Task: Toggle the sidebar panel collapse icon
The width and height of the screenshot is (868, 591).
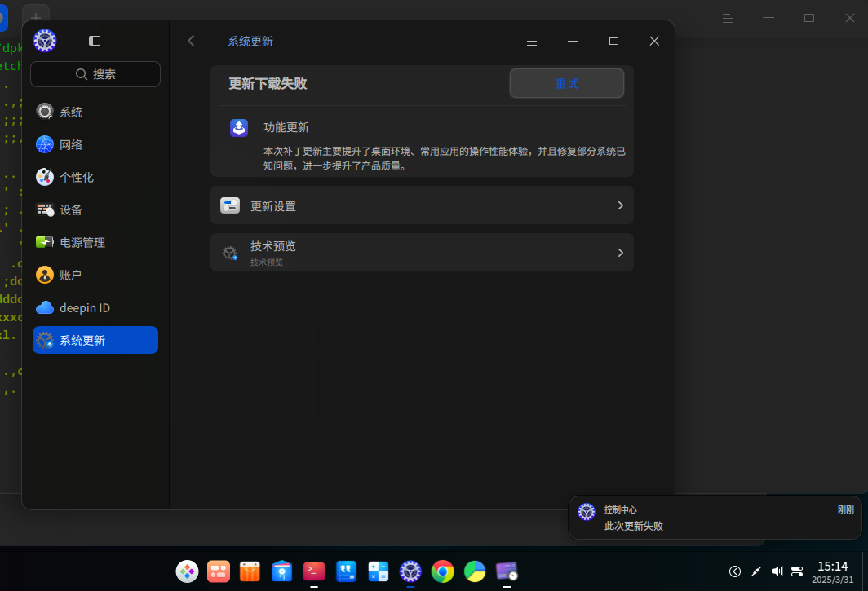Action: (x=95, y=41)
